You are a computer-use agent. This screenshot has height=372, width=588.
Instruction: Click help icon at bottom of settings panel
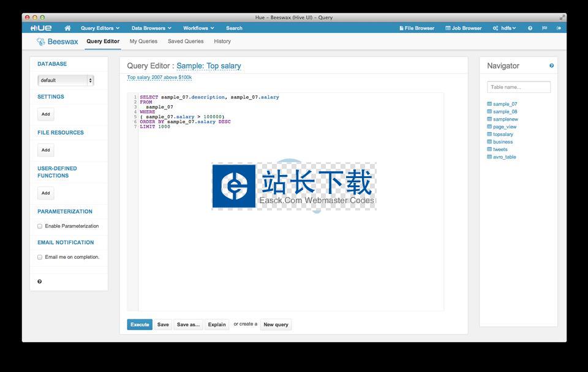point(39,281)
